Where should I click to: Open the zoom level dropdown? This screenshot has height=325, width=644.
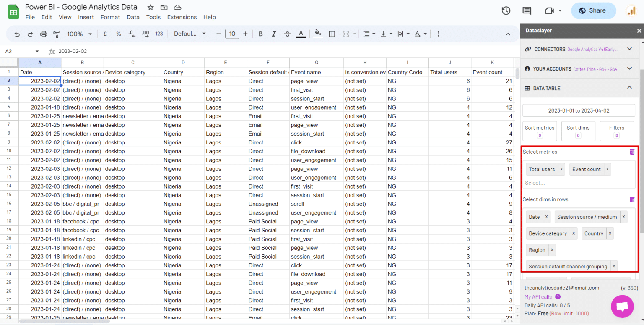tap(79, 34)
